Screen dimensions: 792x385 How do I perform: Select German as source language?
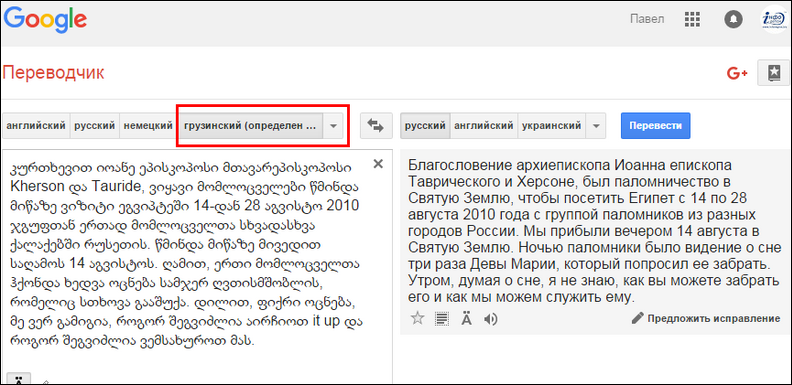(148, 125)
